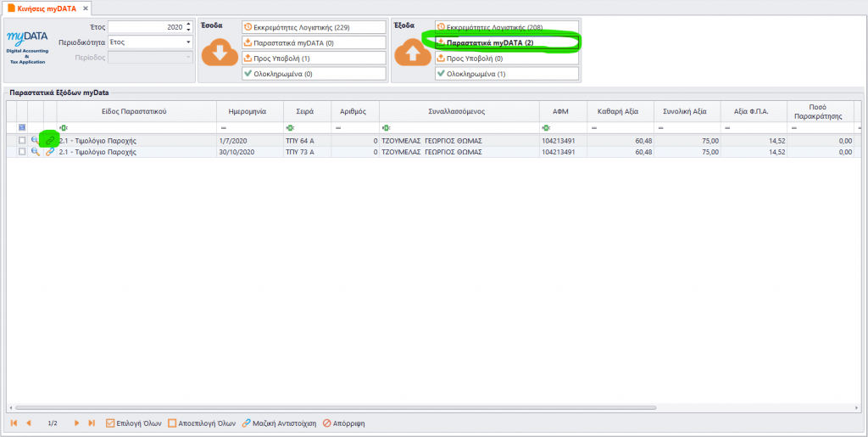Sort by the Συναλλασσόμενος column header
The width and height of the screenshot is (868, 437).
coord(459,111)
